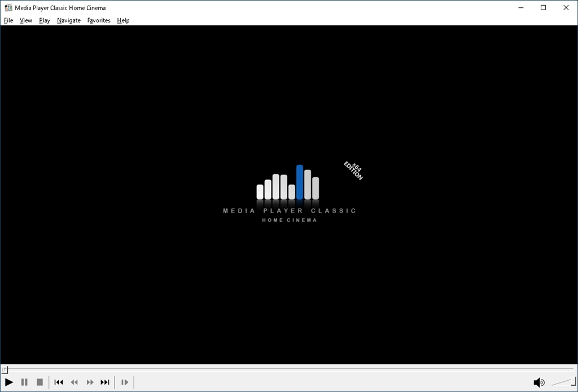Open the View menu
Screen dimensions: 578x392
coord(26,20)
